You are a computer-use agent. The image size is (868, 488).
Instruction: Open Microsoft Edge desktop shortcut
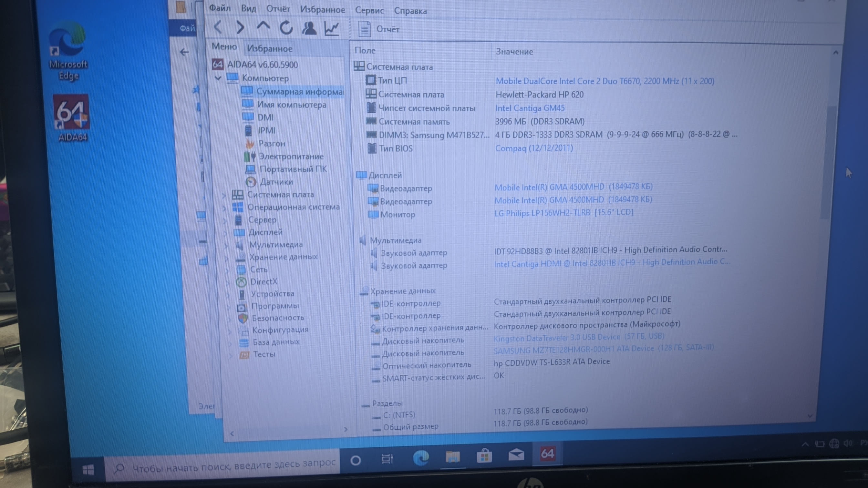68,51
